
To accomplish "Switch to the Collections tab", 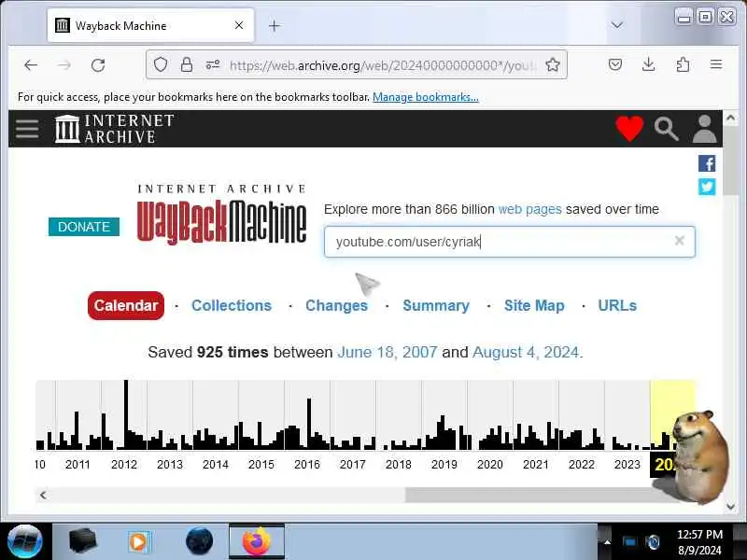I will tap(232, 305).
